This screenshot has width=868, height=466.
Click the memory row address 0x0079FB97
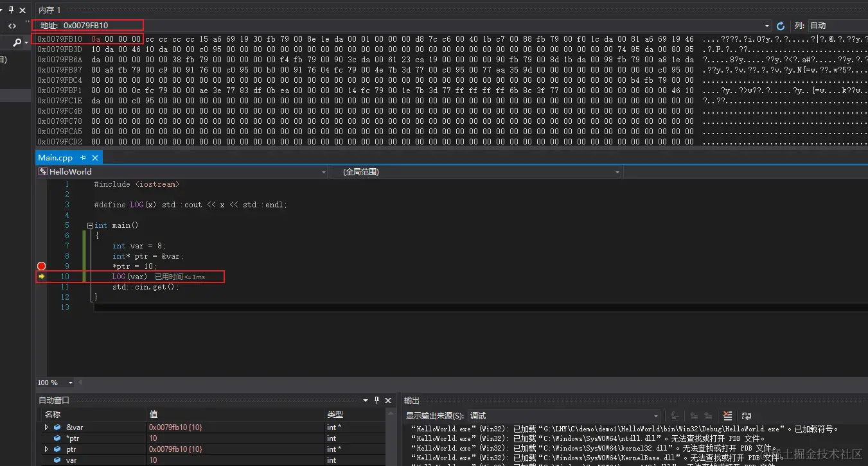pyautogui.click(x=60, y=70)
